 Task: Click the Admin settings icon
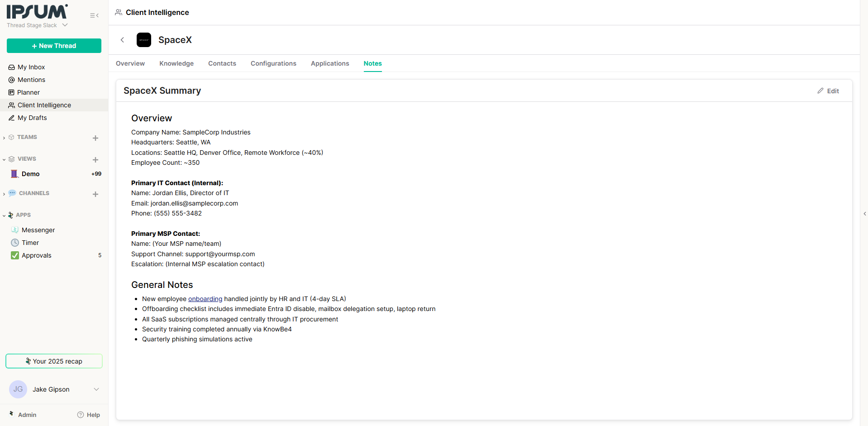click(12, 414)
